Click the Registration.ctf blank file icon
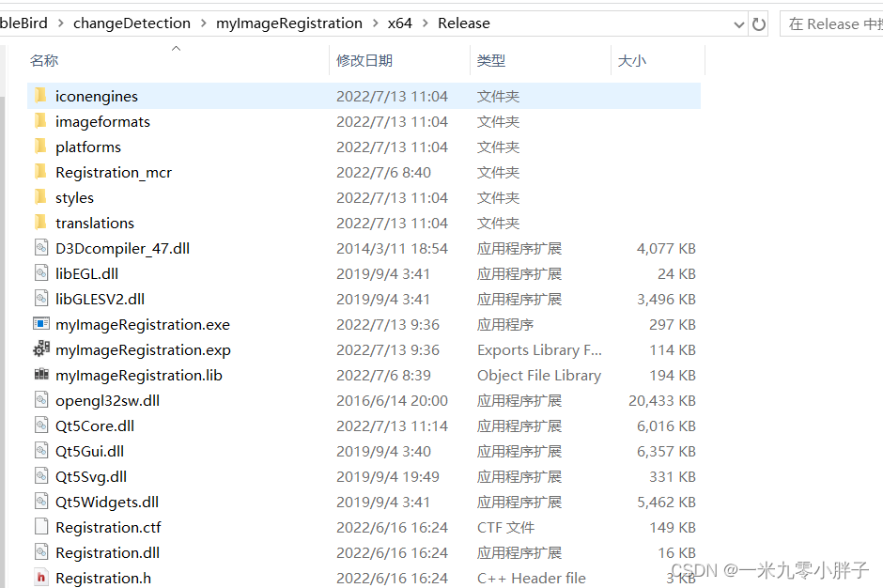The height and width of the screenshot is (588, 883). 41,527
